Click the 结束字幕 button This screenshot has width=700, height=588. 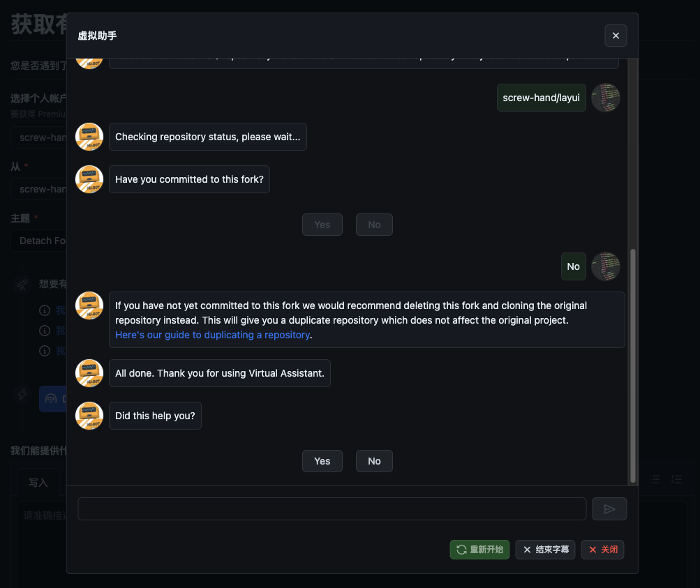[546, 550]
